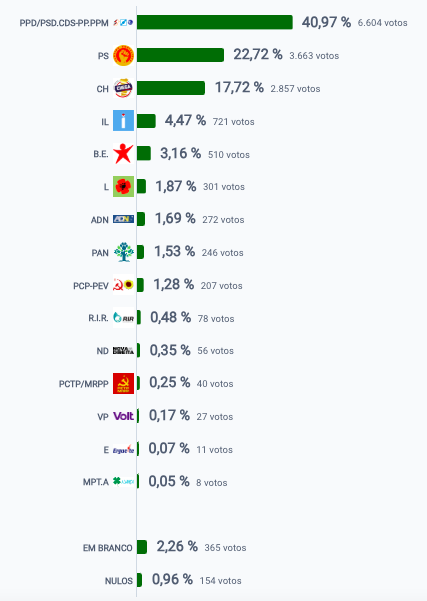Click the Livre poppy flower logo
The height and width of the screenshot is (601, 427).
coord(123,187)
